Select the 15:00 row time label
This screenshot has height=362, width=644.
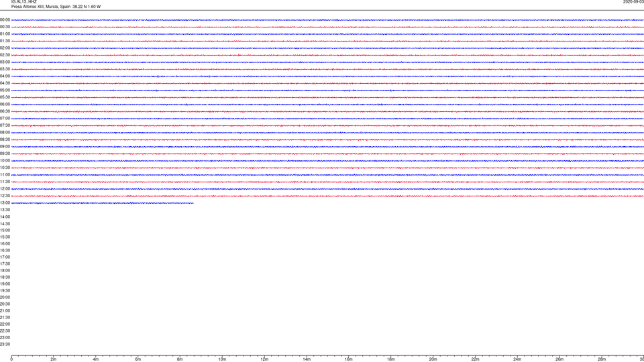(x=5, y=230)
